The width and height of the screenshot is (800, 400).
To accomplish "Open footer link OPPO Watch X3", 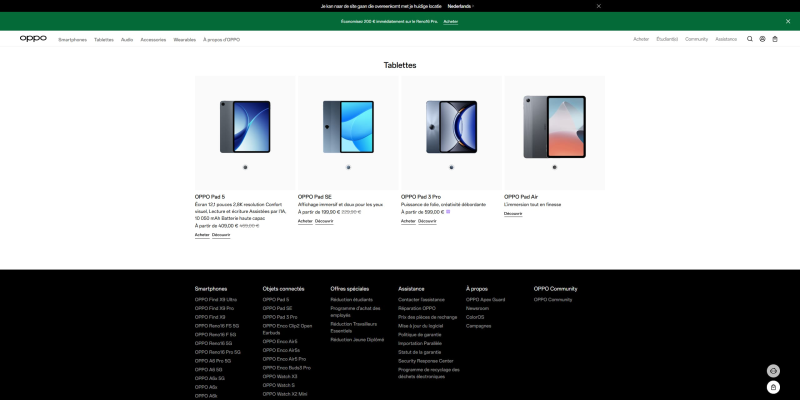I will click(x=280, y=376).
